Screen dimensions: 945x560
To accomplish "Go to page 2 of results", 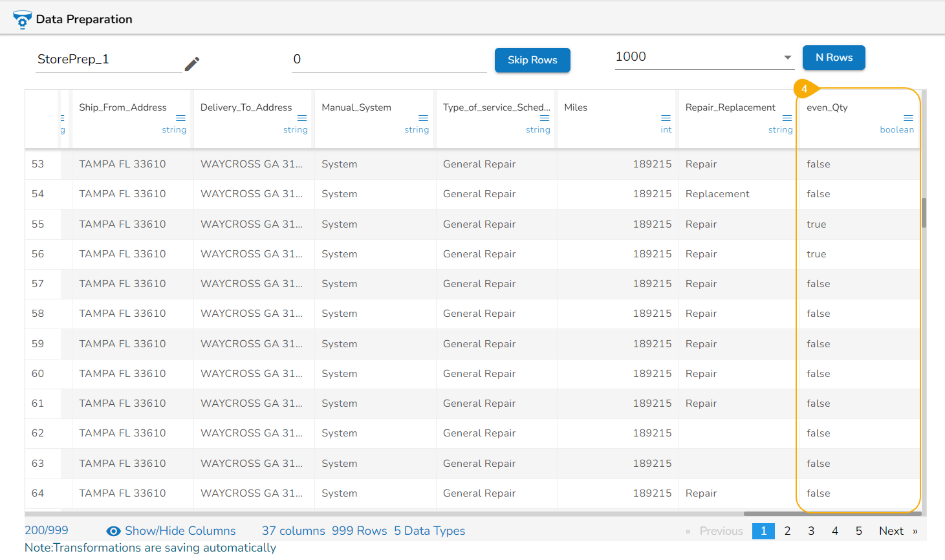I will [x=787, y=531].
